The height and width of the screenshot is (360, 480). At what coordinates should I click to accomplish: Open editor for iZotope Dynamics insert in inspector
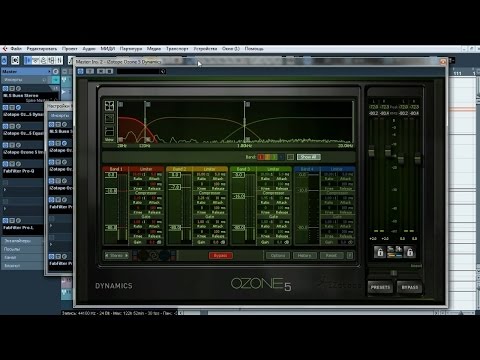click(x=18, y=107)
